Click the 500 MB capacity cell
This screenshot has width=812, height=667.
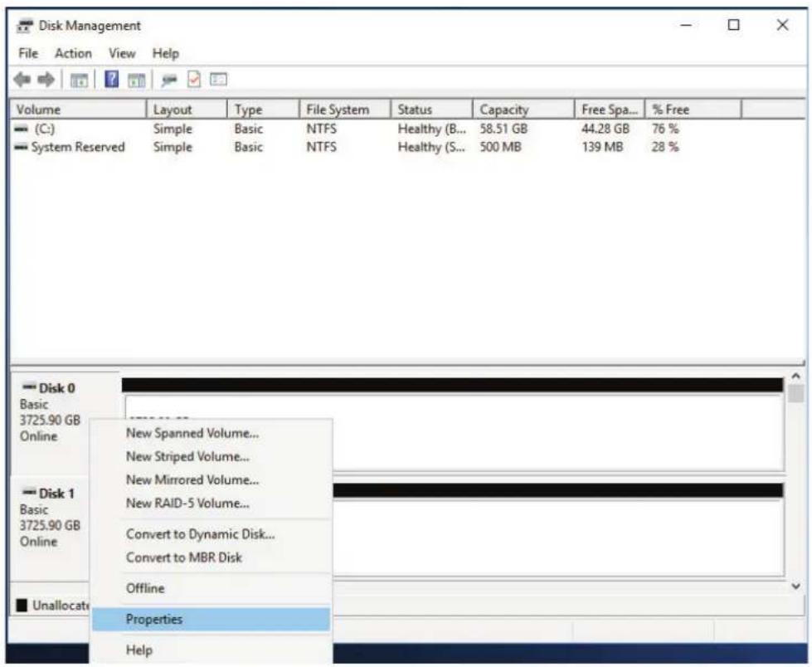click(x=500, y=147)
